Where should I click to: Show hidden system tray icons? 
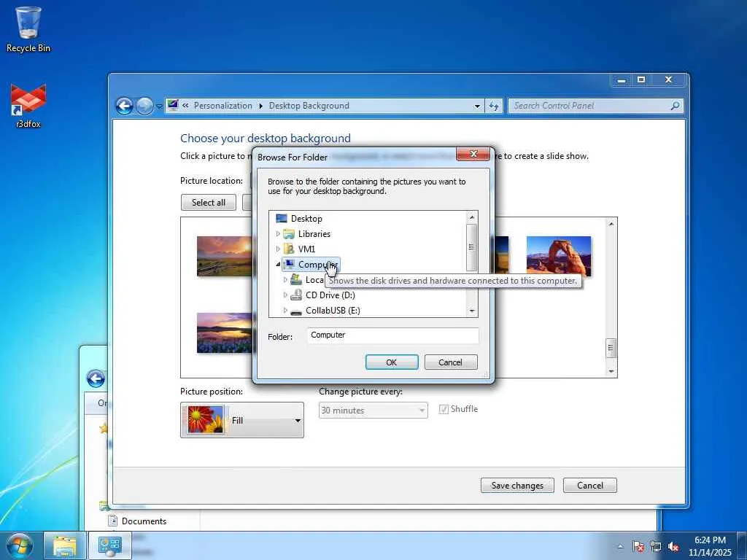620,547
